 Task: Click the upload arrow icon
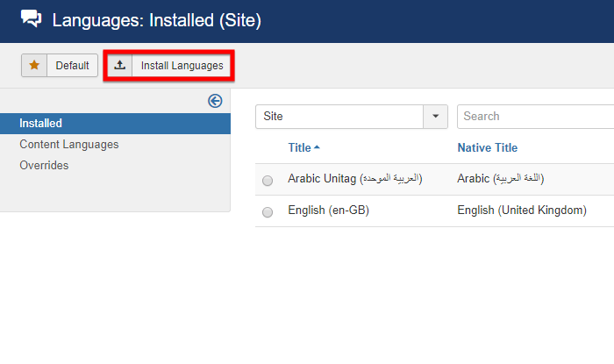coord(120,65)
